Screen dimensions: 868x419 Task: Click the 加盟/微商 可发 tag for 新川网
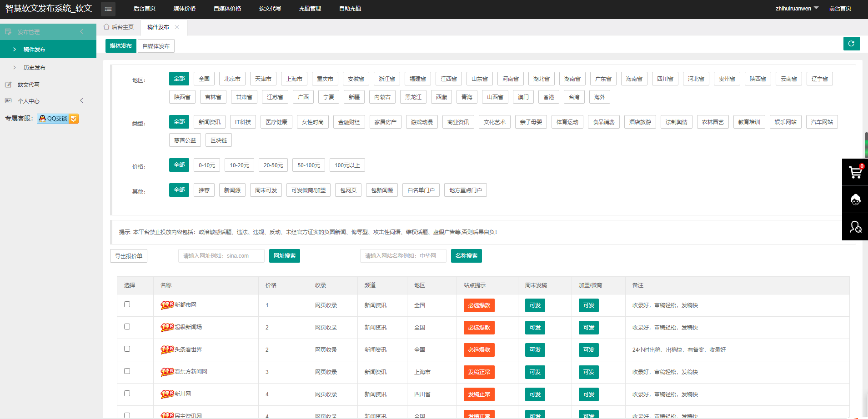tap(589, 394)
